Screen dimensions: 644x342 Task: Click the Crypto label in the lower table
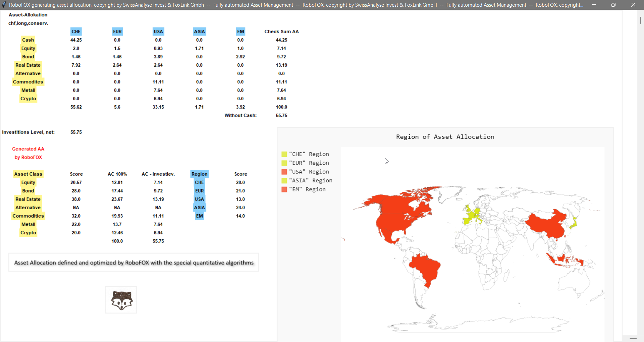(28, 233)
